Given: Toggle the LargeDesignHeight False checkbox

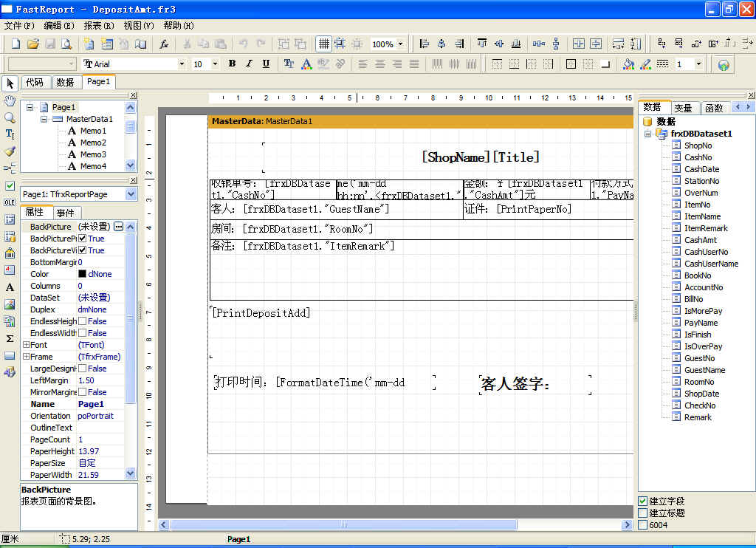Looking at the screenshot, I should (x=83, y=369).
